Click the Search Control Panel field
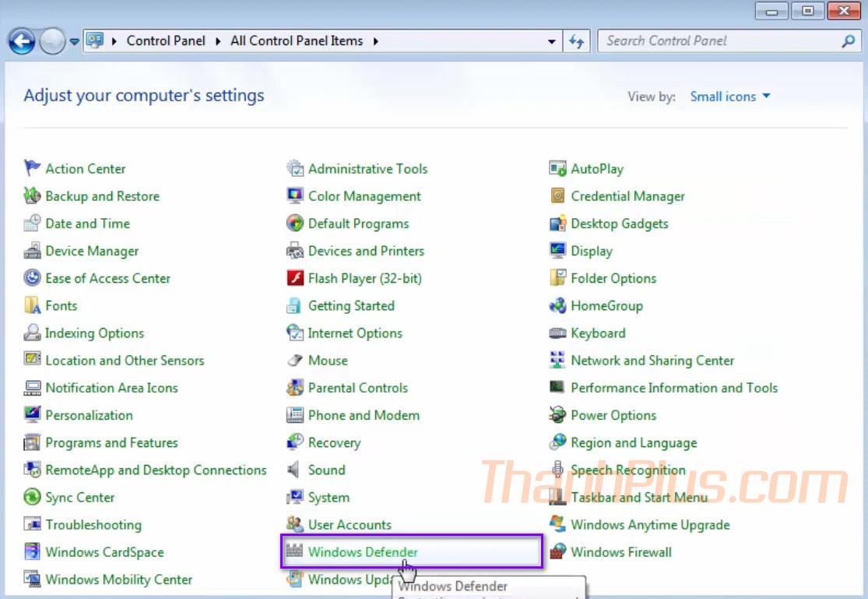 tap(720, 41)
